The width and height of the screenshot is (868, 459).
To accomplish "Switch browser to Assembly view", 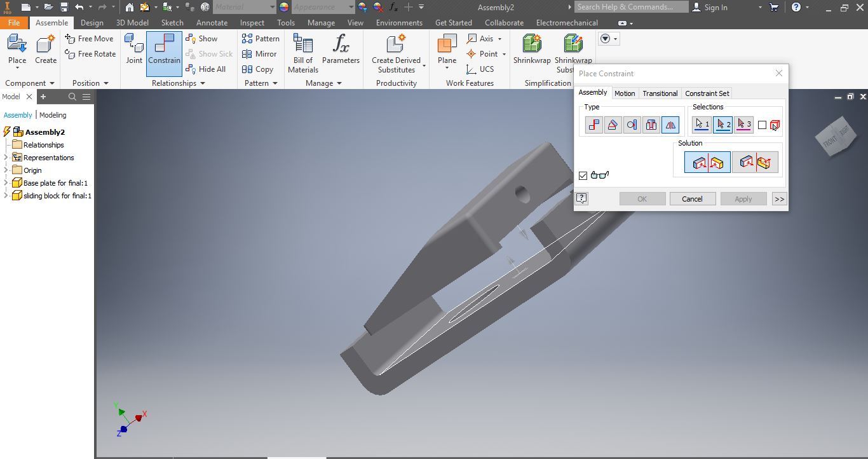I will pyautogui.click(x=18, y=115).
